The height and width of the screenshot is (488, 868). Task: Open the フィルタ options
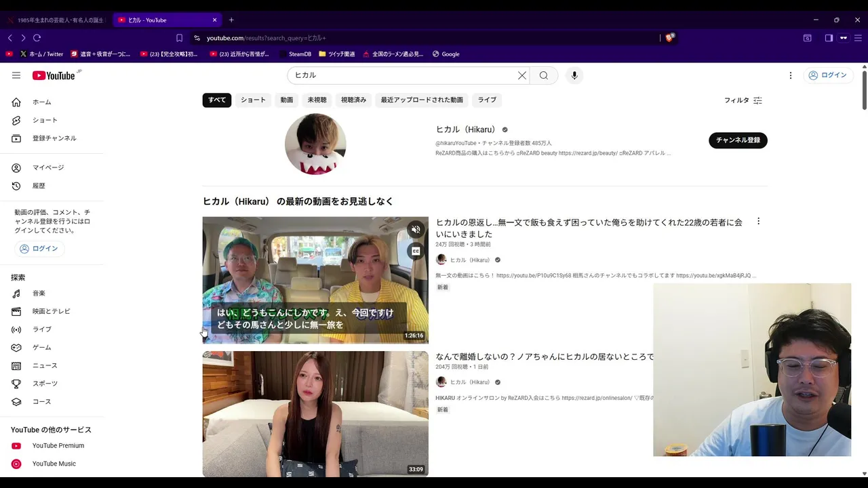[x=743, y=100]
